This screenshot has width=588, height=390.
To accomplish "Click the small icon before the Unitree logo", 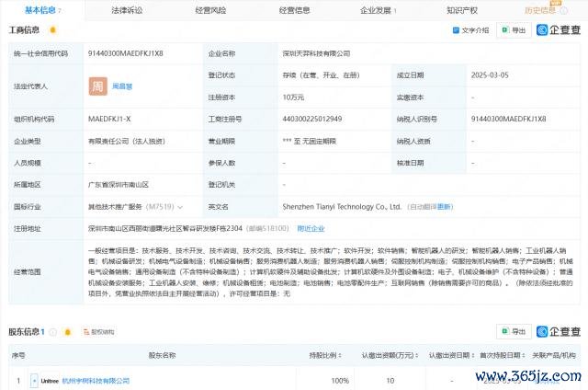I will 34,381.
